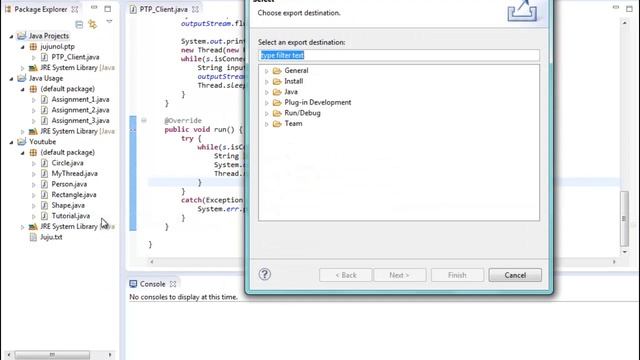The width and height of the screenshot is (640, 360).
Task: Click the Java Projects project icon
Action: (x=22, y=36)
